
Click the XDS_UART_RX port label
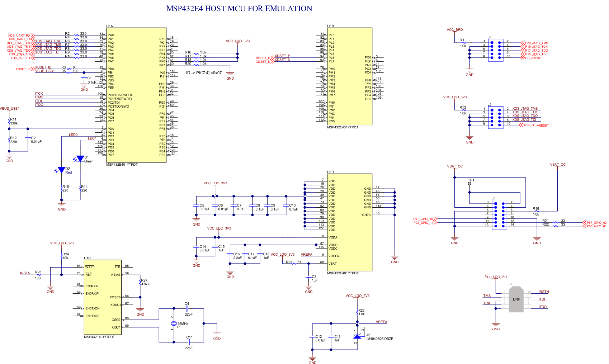click(19, 36)
